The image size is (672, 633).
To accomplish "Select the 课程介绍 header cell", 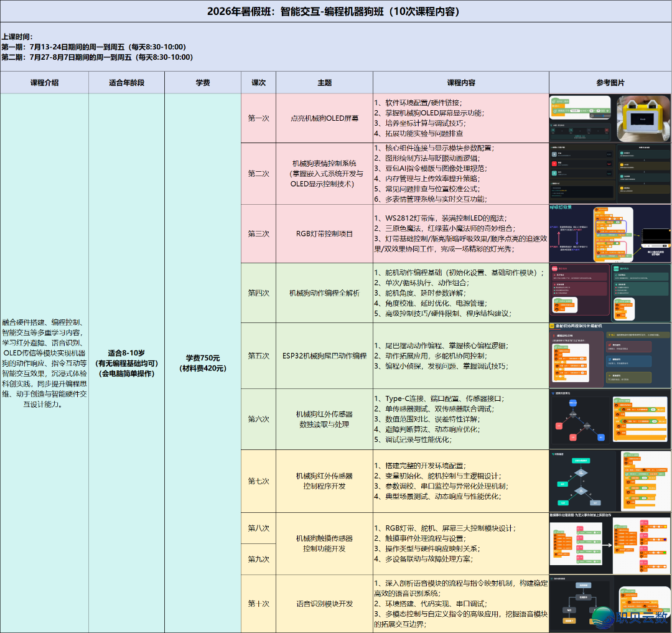I will pos(44,83).
